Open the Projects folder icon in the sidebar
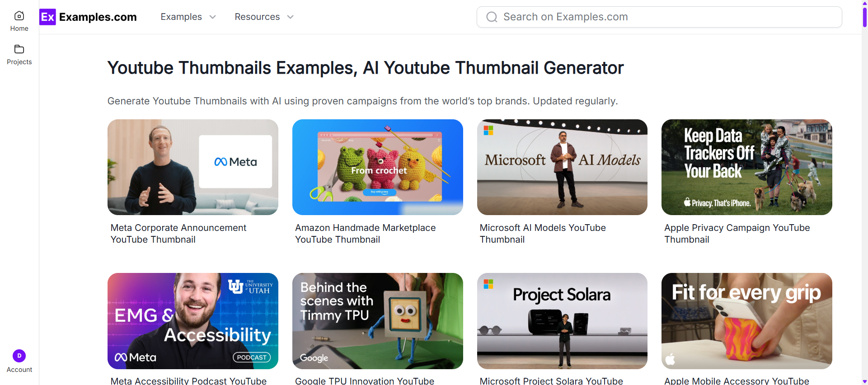Screen dimensions: 868x385 pos(19,49)
